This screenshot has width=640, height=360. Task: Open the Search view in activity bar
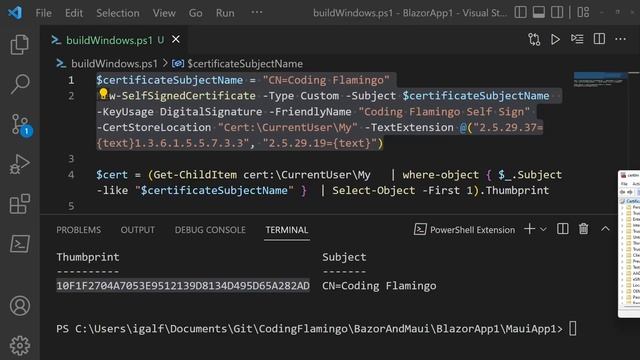click(x=19, y=84)
